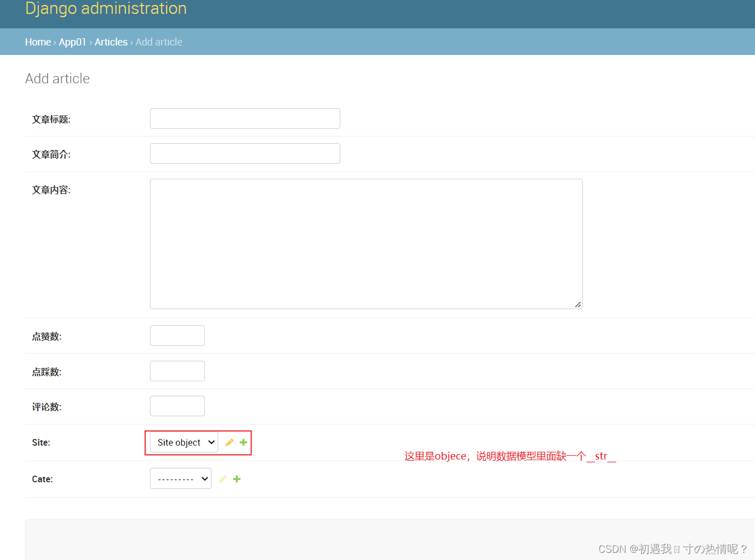
Task: Click the Add article breadcrumb text
Action: [159, 42]
